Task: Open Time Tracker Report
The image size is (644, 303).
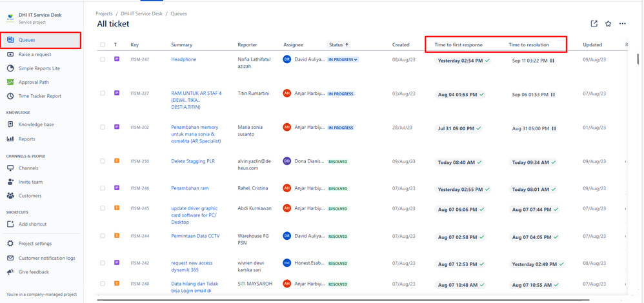Action: (40, 96)
